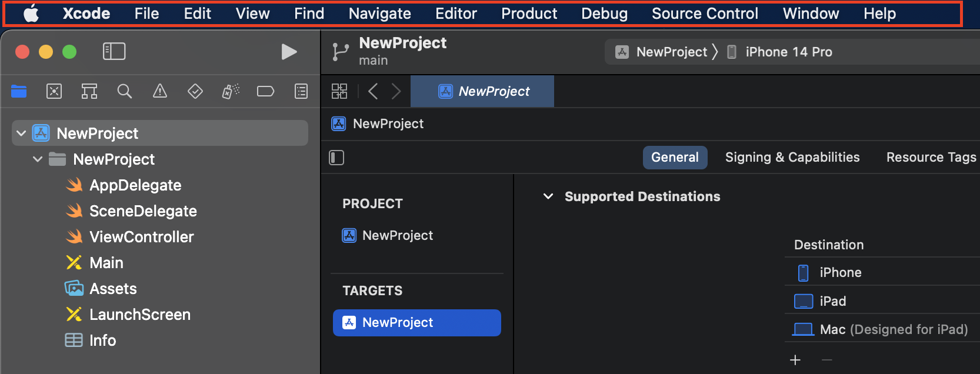Viewport: 980px width, 374px height.
Task: Select the NewProject root project item
Action: (x=160, y=133)
